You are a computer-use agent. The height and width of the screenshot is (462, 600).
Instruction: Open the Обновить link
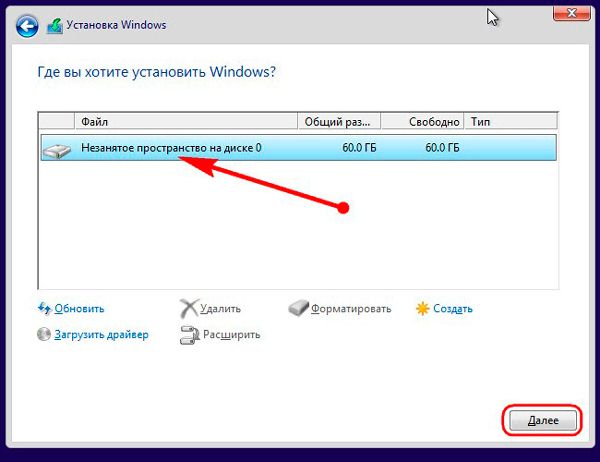79,309
